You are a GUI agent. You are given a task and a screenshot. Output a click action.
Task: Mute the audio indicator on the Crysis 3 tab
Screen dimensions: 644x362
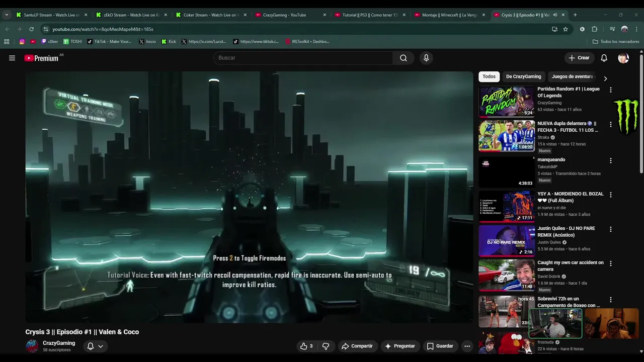(555, 15)
